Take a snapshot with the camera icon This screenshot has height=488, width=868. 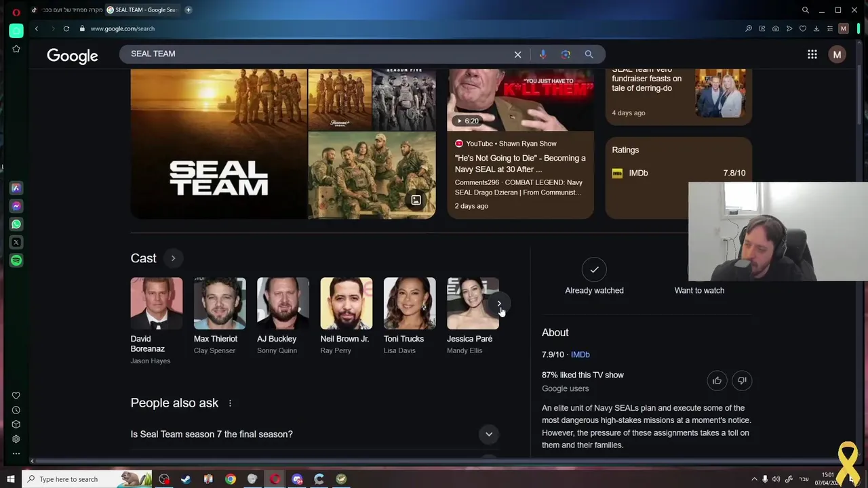coord(776,28)
